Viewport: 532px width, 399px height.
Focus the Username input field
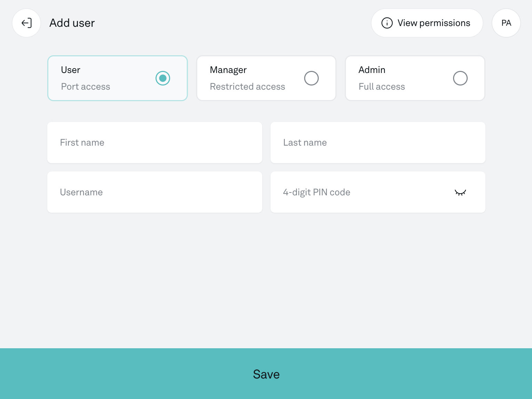pos(155,192)
